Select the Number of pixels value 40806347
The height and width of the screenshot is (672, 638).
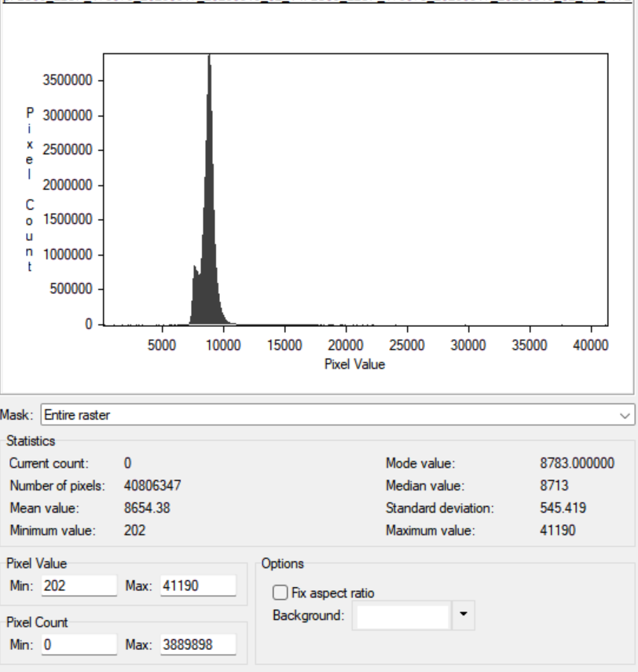click(152, 486)
